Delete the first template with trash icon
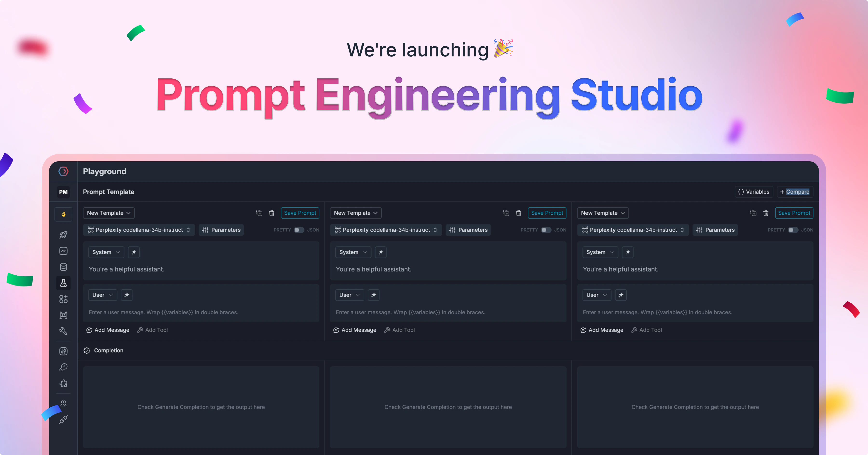This screenshot has width=868, height=455. [271, 213]
